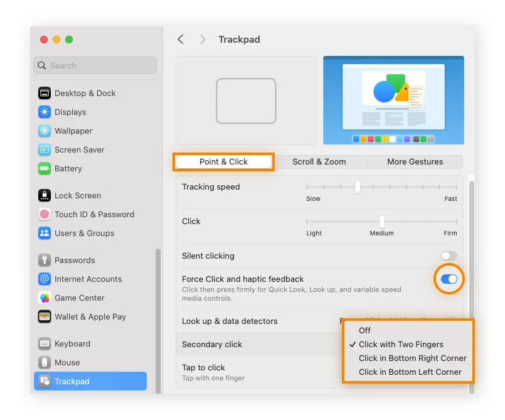Open Screen Saver settings label

pyautogui.click(x=80, y=149)
